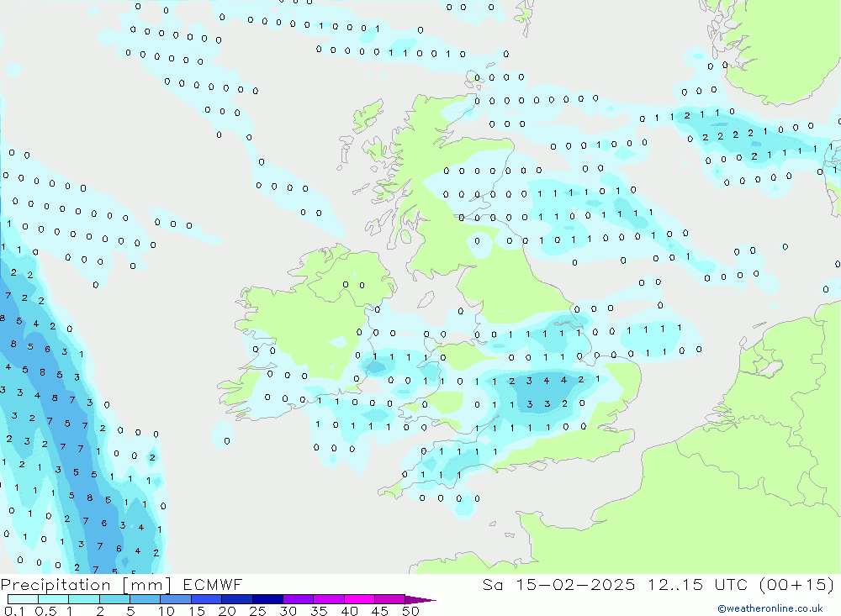Click the 1–2 mm legend color swatch

[84, 599]
